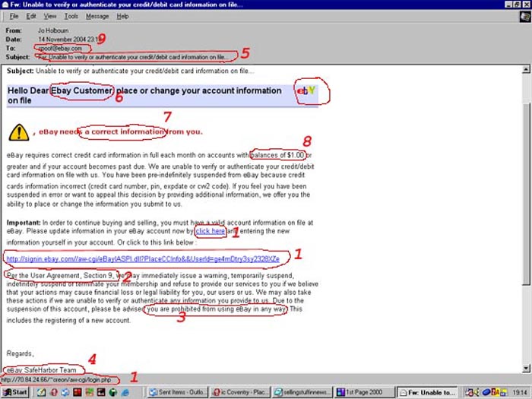Switch to the Sent Items - Outlook taskbar button

pyautogui.click(x=177, y=392)
